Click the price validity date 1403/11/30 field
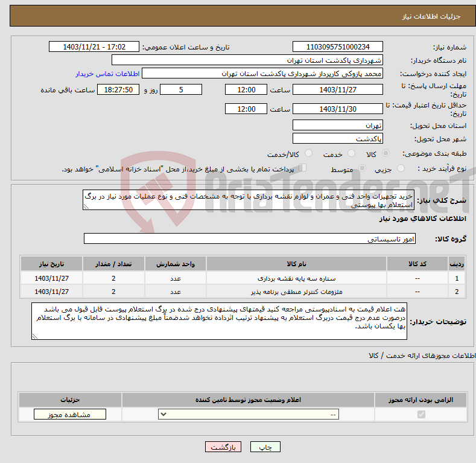476x463 pixels. (x=338, y=109)
